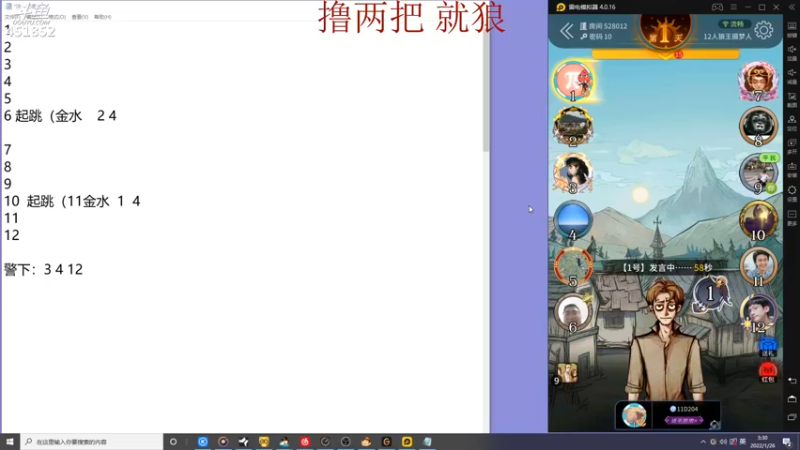The width and height of the screenshot is (800, 450).
Task: Open Cortana circle on taskbar
Action: tap(173, 441)
